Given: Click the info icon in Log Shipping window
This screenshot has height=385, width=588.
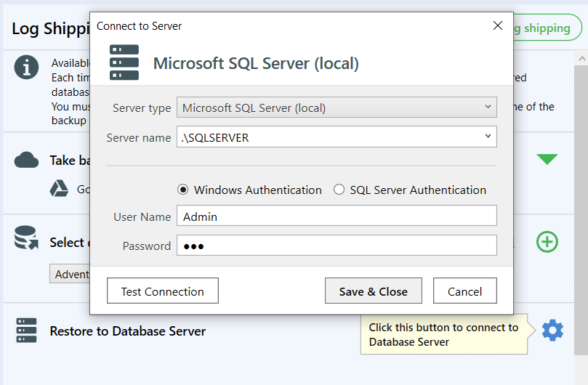Looking at the screenshot, I should pos(26,68).
